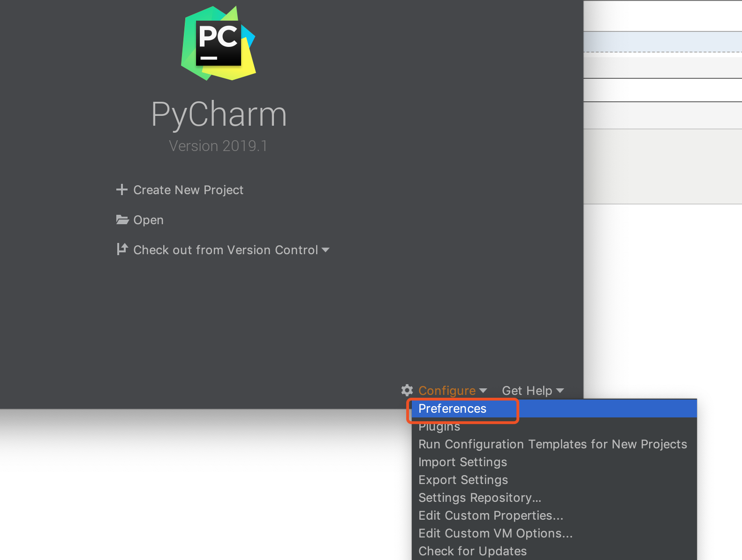Image resolution: width=742 pixels, height=560 pixels.
Task: Click the PyCharm logo icon
Action: tap(219, 43)
